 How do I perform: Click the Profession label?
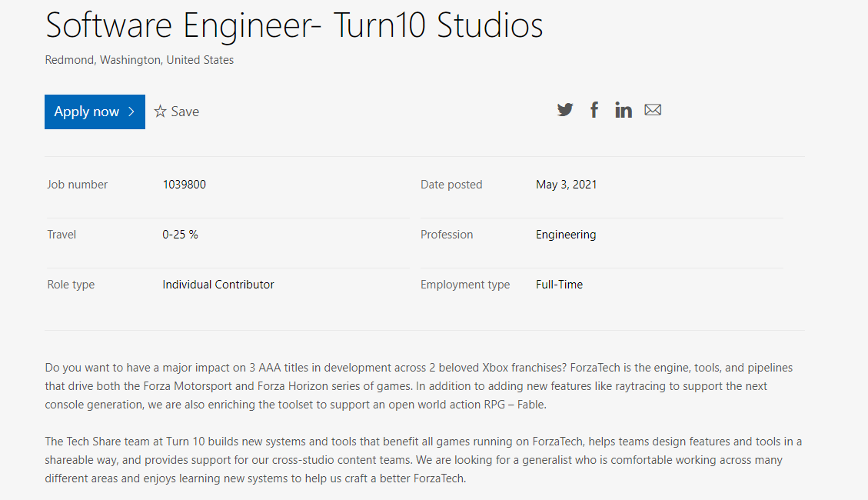[447, 234]
